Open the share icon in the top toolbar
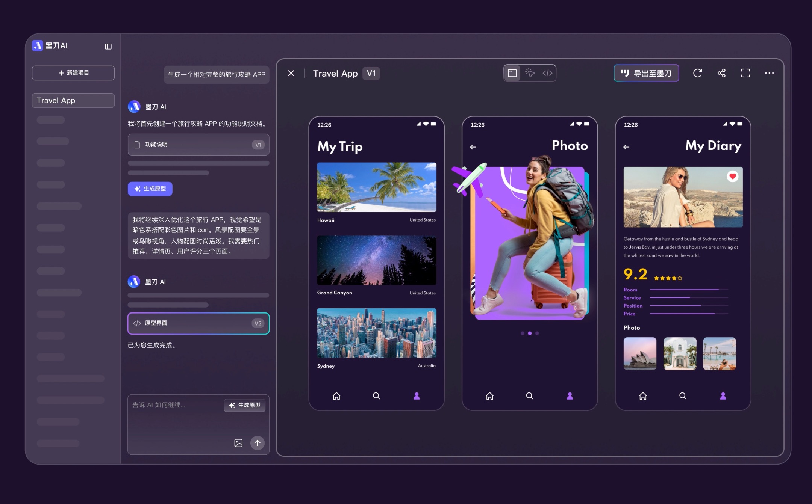The width and height of the screenshot is (812, 504). 722,73
